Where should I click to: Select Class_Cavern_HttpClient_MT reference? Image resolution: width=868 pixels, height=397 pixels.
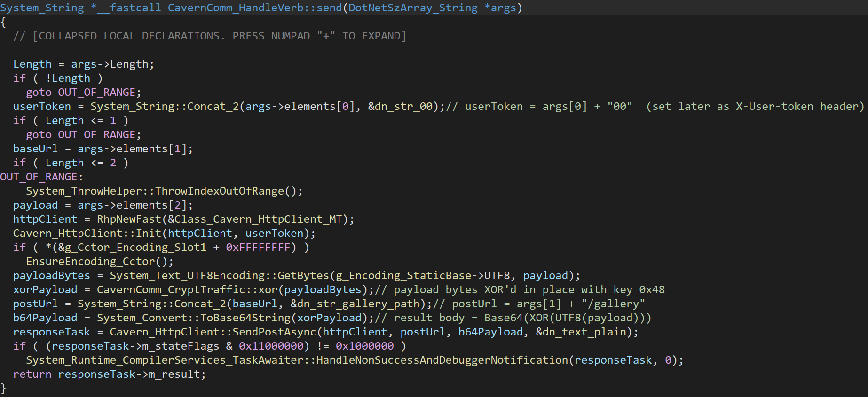258,219
